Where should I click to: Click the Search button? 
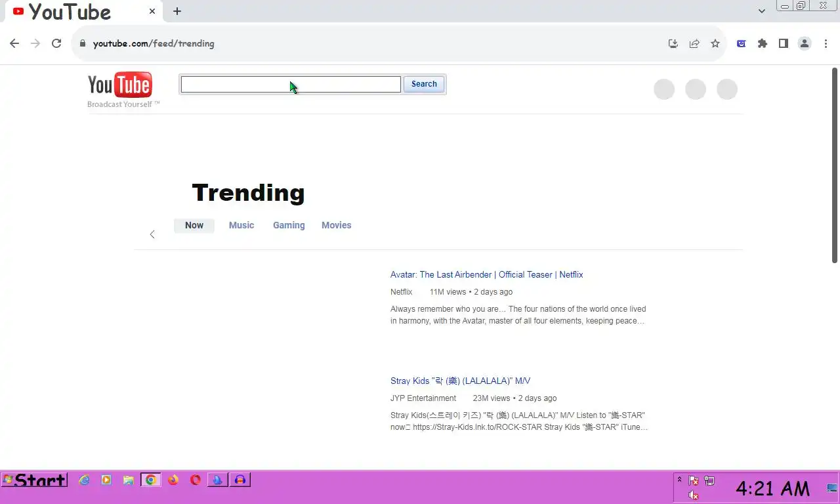click(x=424, y=84)
